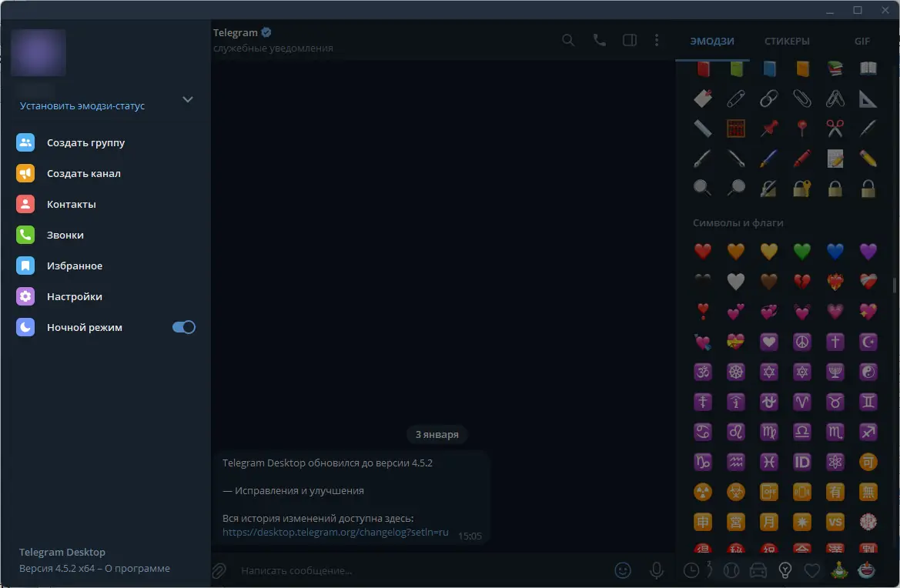Click the 3 января date badge

pyautogui.click(x=437, y=434)
